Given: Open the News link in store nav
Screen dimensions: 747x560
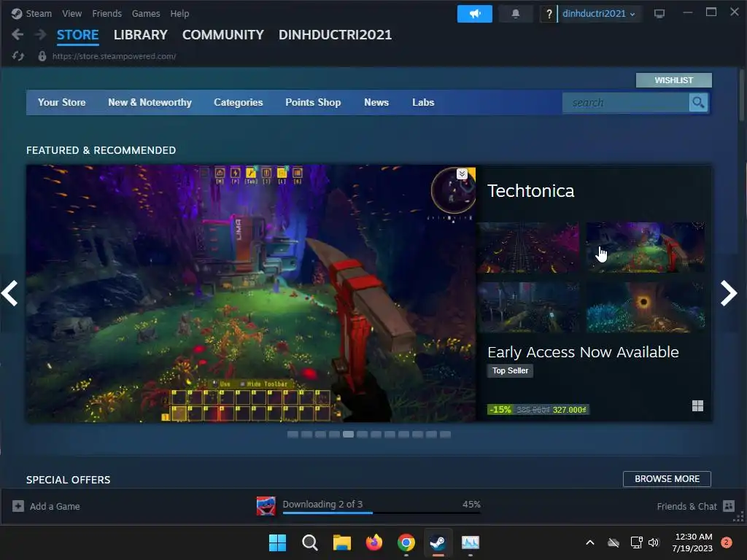Looking at the screenshot, I should click(376, 102).
